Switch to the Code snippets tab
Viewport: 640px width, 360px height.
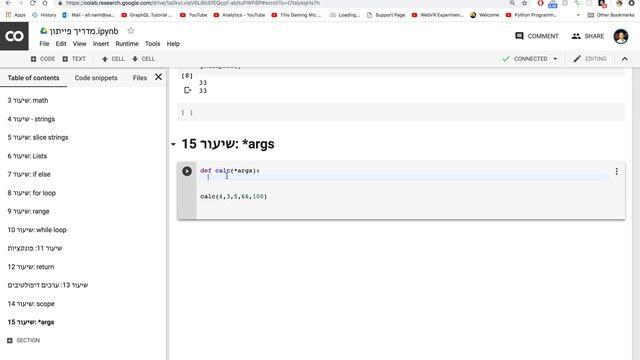click(x=96, y=78)
